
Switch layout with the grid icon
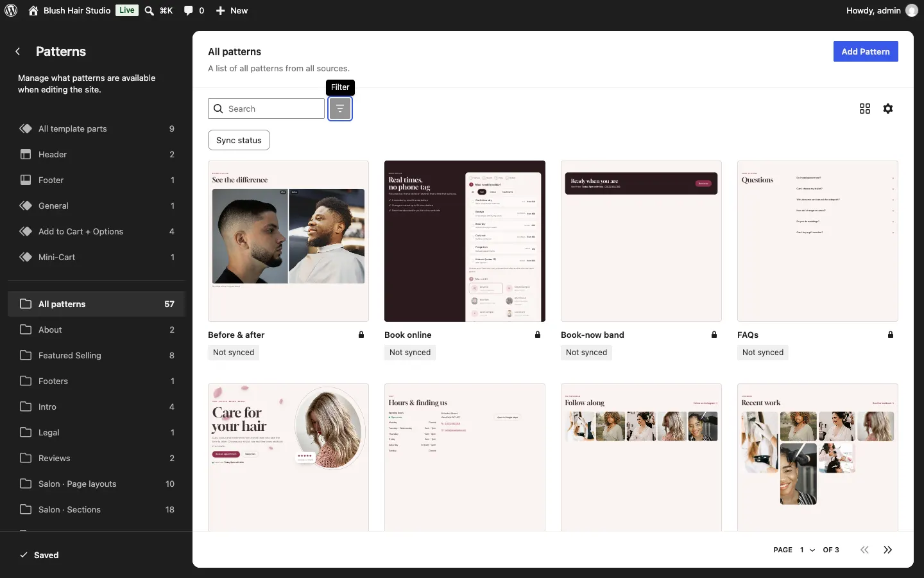[865, 109]
